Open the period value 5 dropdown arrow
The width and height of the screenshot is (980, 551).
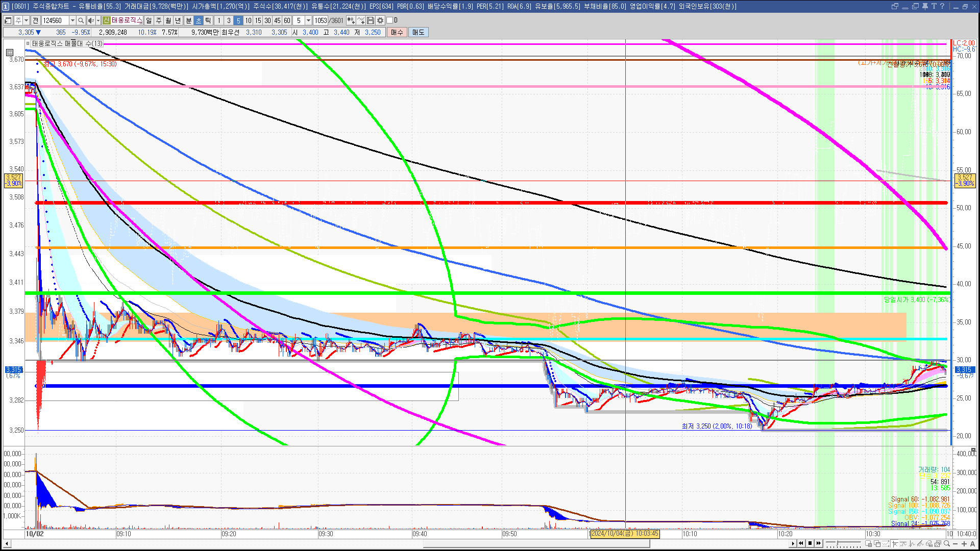point(308,20)
